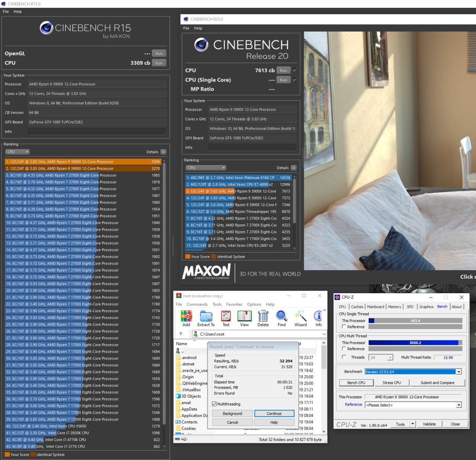Click the Single Thread This Processor bar (543.4)

point(415,321)
